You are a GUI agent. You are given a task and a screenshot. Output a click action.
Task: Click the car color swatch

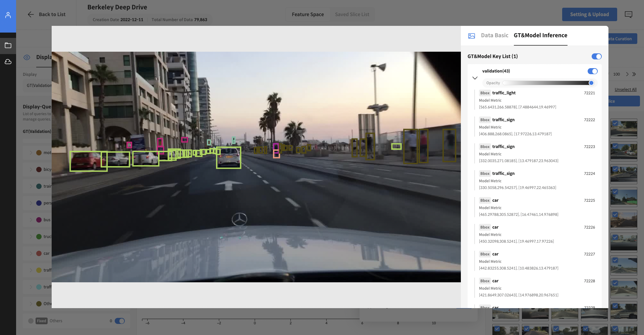(39, 253)
